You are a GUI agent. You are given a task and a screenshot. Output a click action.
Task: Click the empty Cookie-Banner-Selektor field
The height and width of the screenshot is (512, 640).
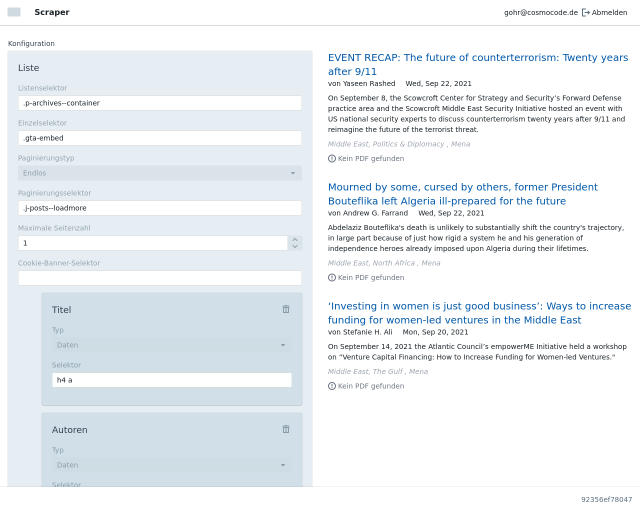pyautogui.click(x=160, y=278)
